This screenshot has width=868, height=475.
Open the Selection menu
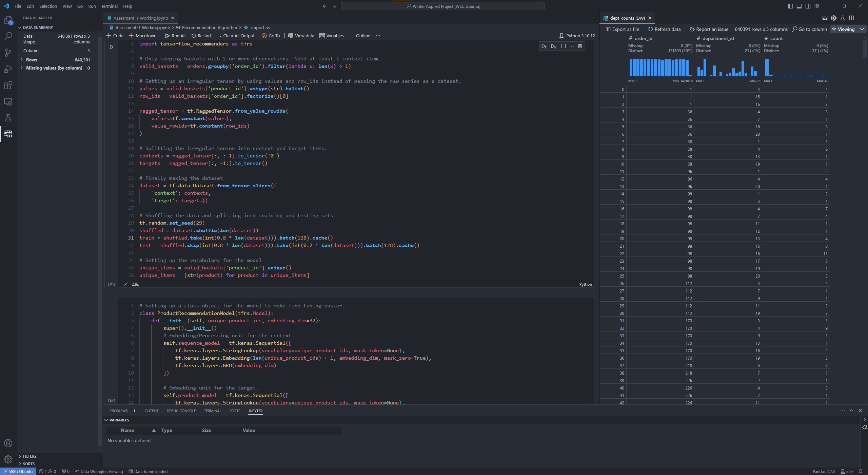pyautogui.click(x=48, y=6)
